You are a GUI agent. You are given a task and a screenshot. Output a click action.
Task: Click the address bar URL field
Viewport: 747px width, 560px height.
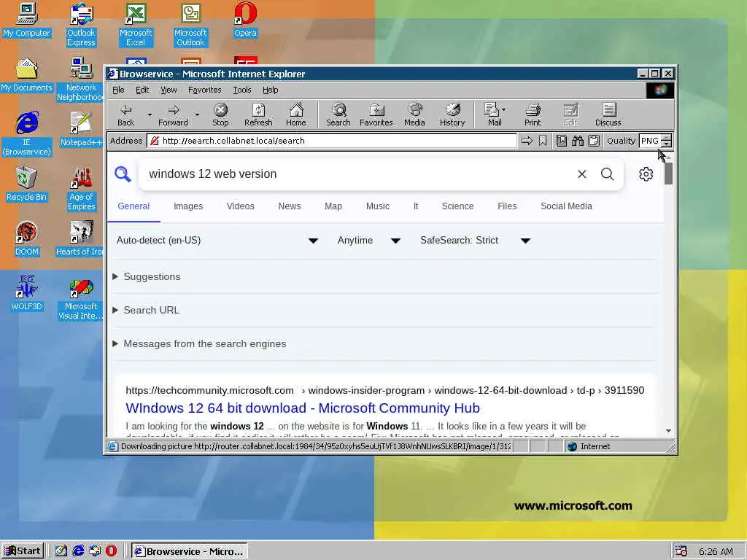tap(332, 141)
